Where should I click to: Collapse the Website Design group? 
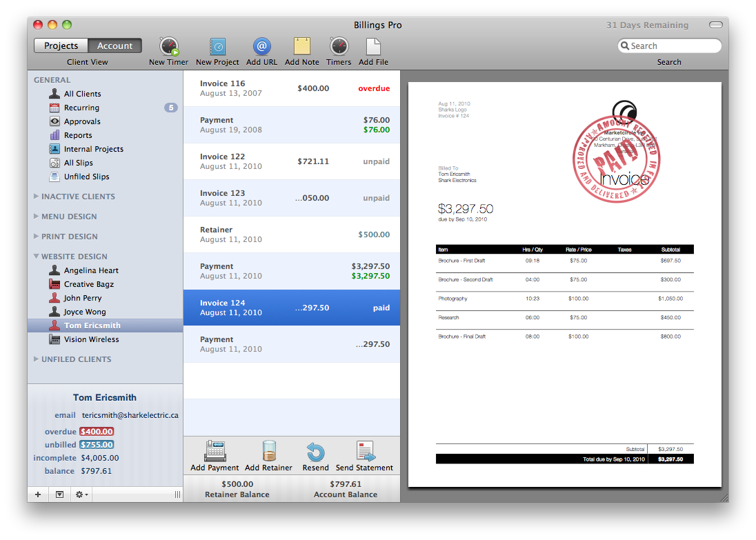36,257
